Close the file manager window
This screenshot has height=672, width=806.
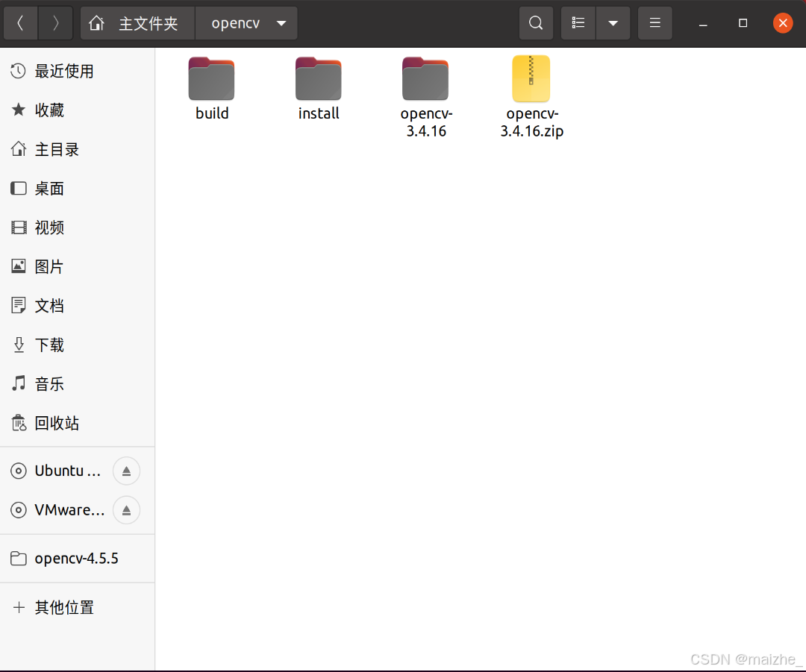click(x=783, y=23)
